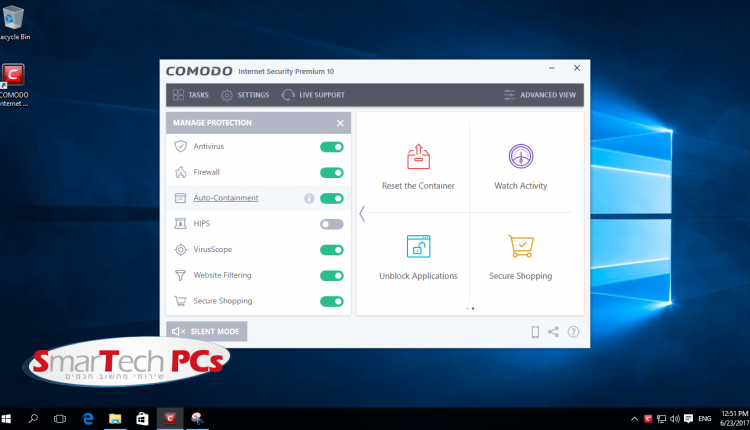This screenshot has width=750, height=430.
Task: Open File Explorer from taskbar
Action: click(115, 419)
